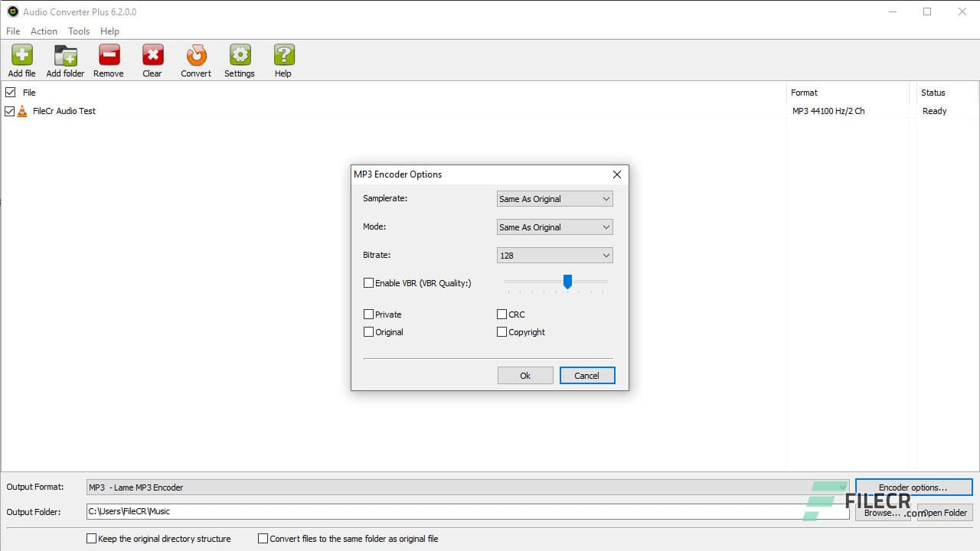Enable VBR quality option
The height and width of the screenshot is (551, 980).
pos(368,282)
